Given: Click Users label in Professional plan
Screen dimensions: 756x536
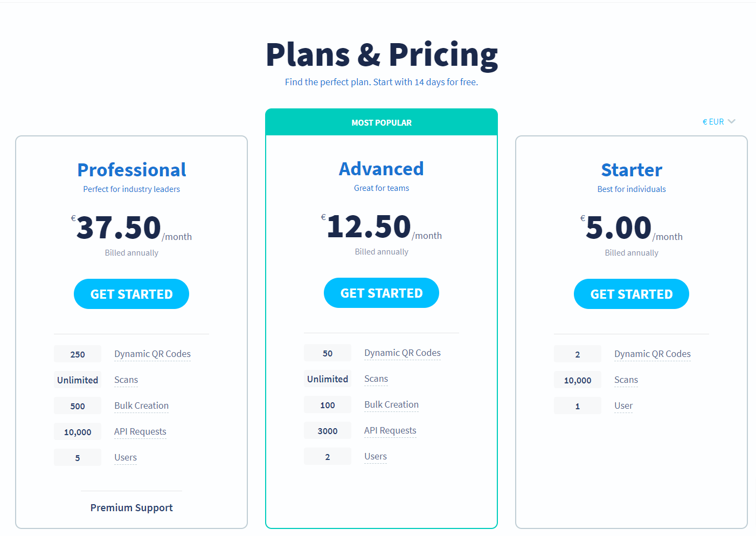Looking at the screenshot, I should pyautogui.click(x=126, y=457).
